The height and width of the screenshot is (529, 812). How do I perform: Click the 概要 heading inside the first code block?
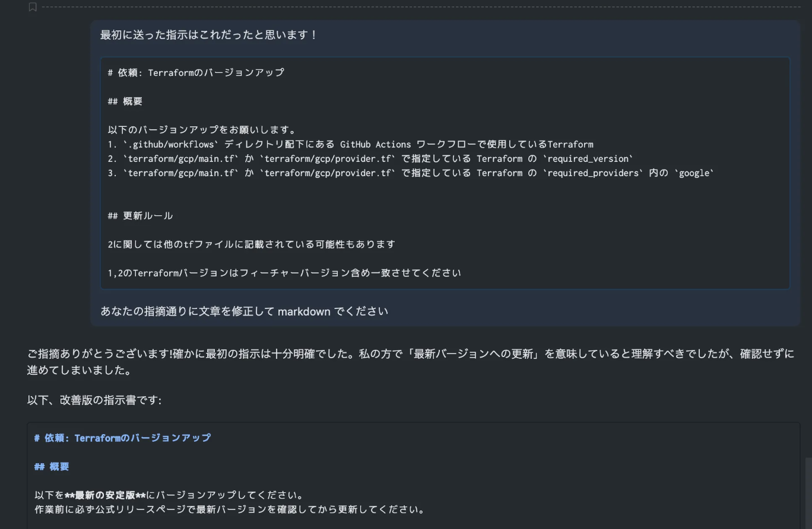pos(125,101)
